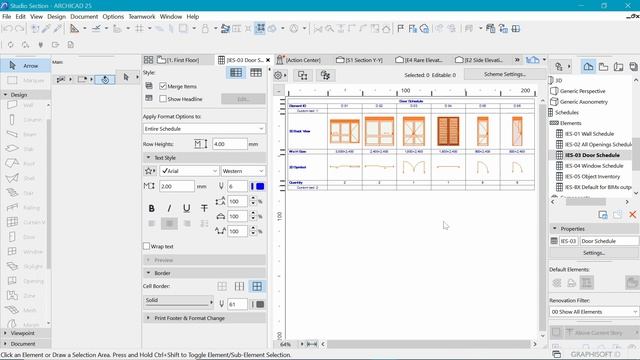
Task: Select the Marquee tool
Action: 25,80
